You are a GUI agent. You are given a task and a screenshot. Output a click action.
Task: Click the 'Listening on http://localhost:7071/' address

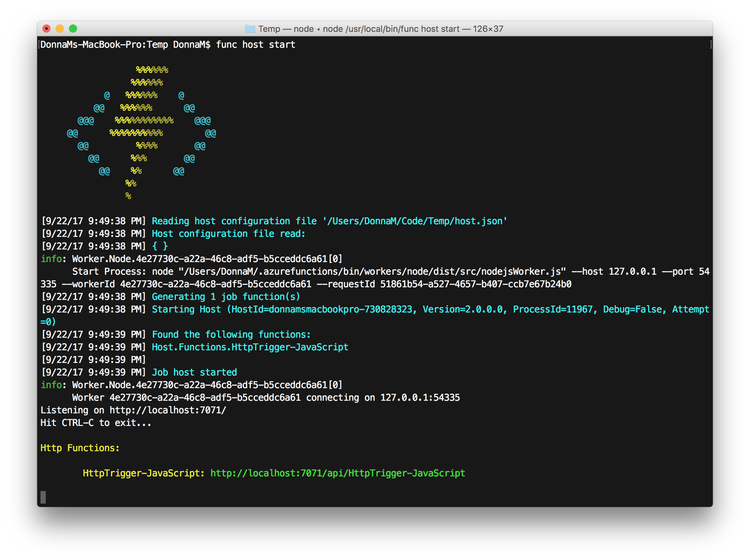pyautogui.click(x=168, y=410)
